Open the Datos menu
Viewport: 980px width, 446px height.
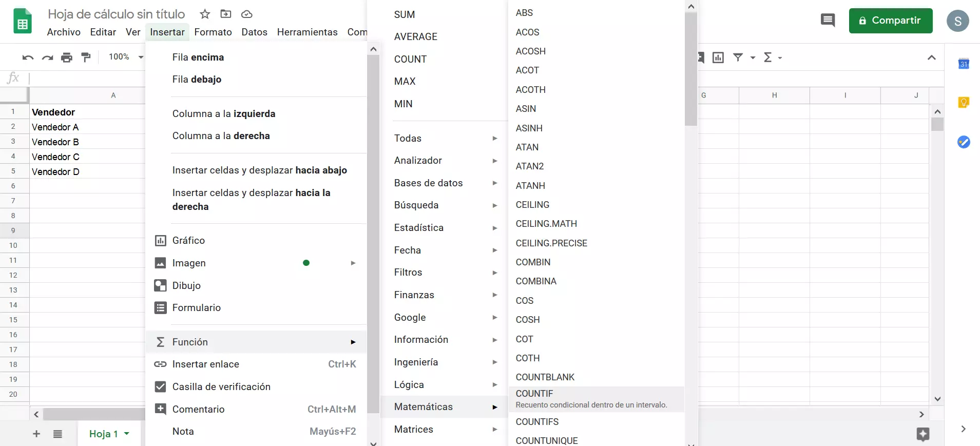pyautogui.click(x=255, y=32)
